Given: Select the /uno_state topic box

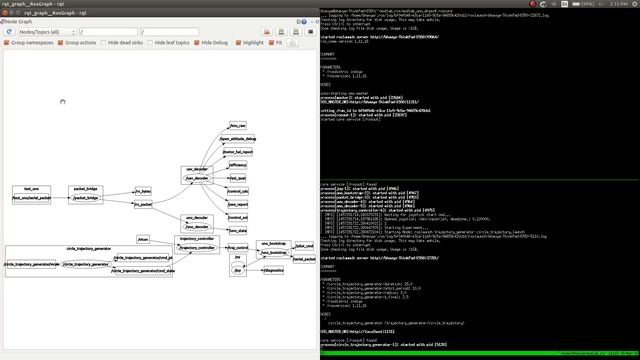Looking at the screenshot, I should click(238, 231).
